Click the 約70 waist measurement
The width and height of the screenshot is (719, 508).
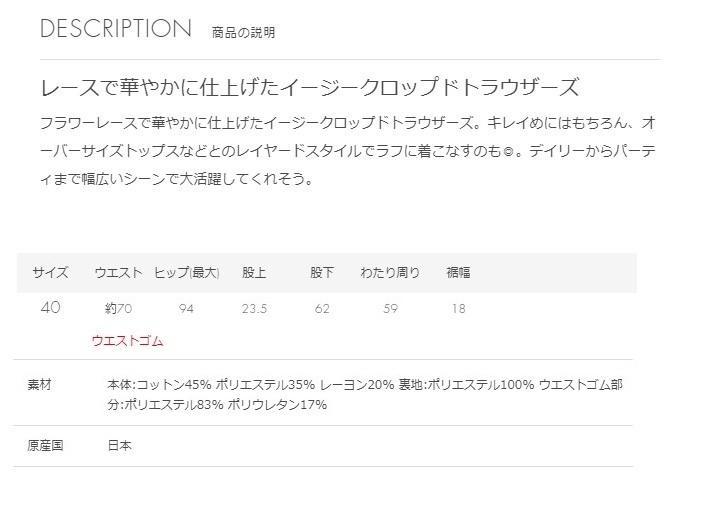[118, 309]
